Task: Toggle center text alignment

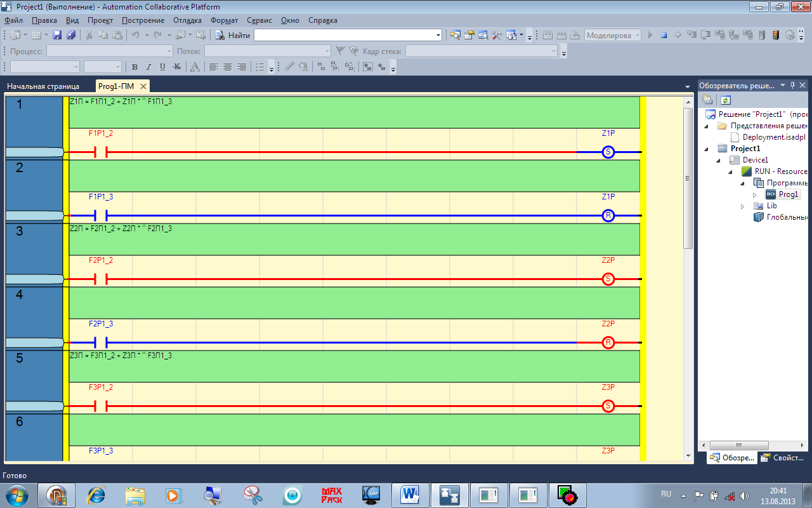Action: (228, 67)
